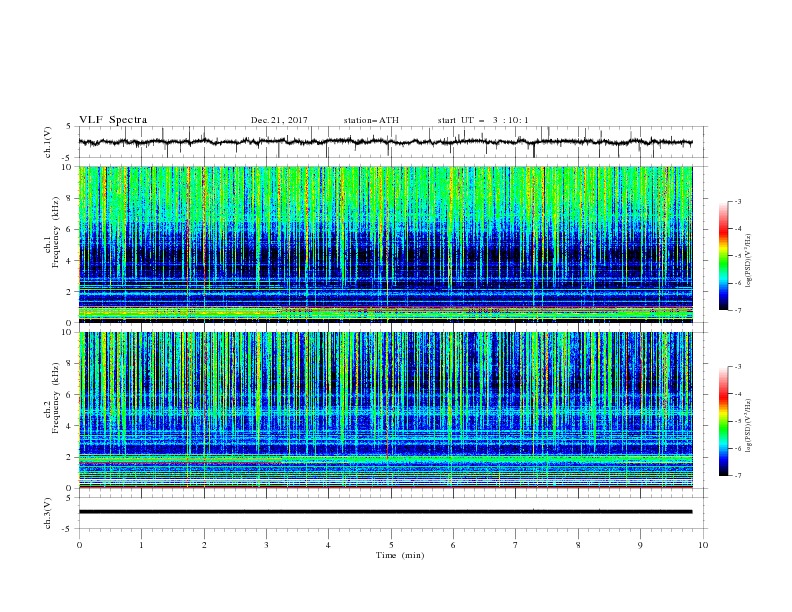Click the 'ch.1(V)' waveform axis label
Viewport: 792px width, 612px height.
pos(48,142)
